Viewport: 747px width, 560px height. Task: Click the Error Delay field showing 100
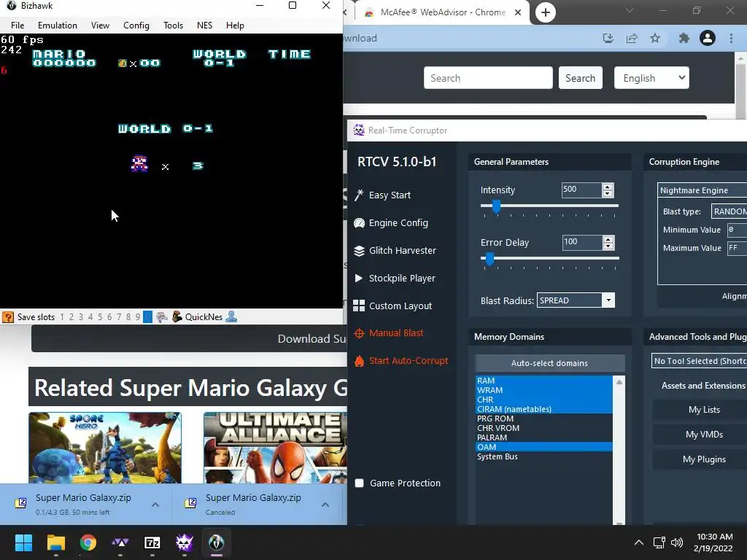[x=581, y=242]
